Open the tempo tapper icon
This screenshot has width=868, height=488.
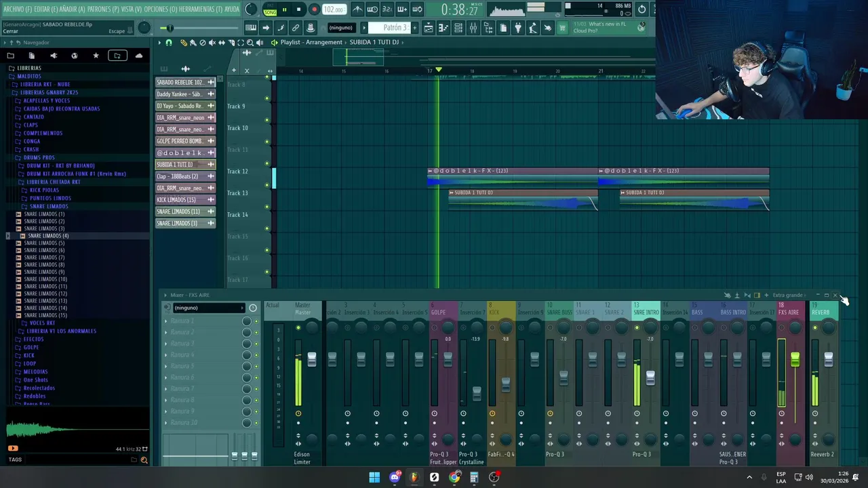tap(533, 28)
